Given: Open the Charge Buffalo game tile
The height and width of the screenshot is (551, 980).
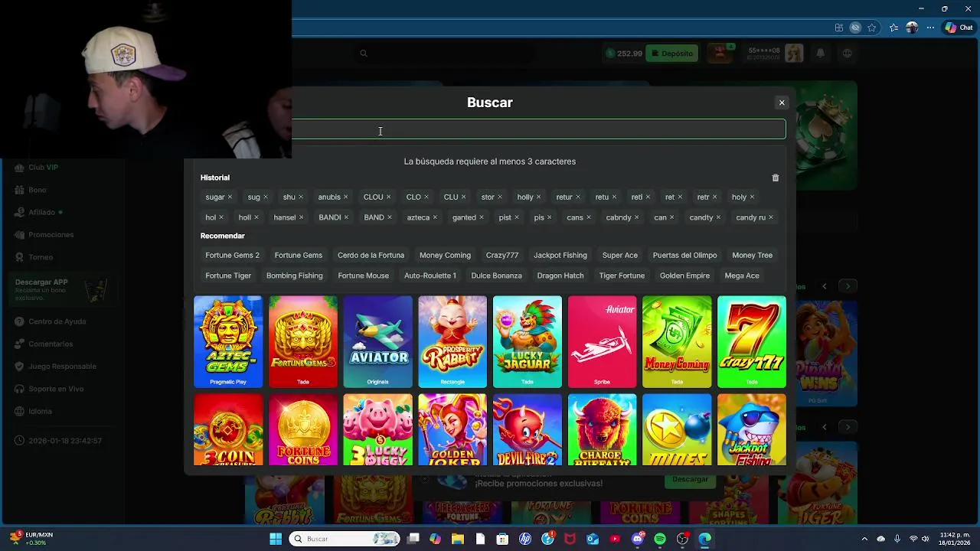Looking at the screenshot, I should pyautogui.click(x=603, y=430).
